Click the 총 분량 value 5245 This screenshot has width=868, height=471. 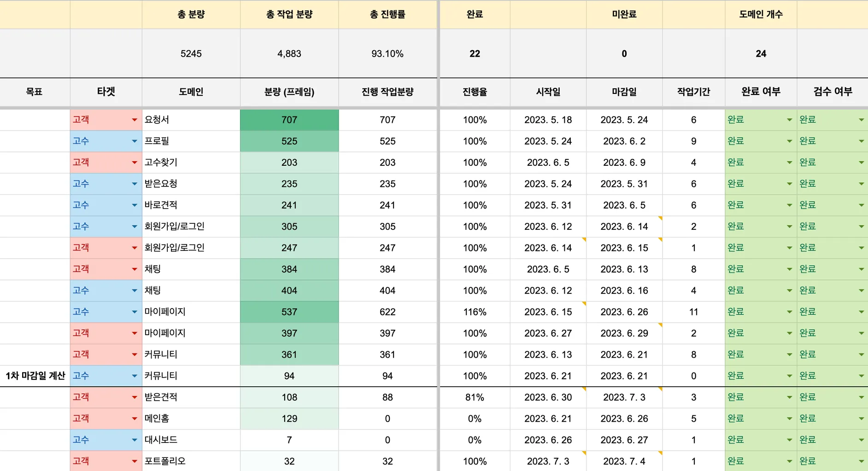click(x=191, y=53)
